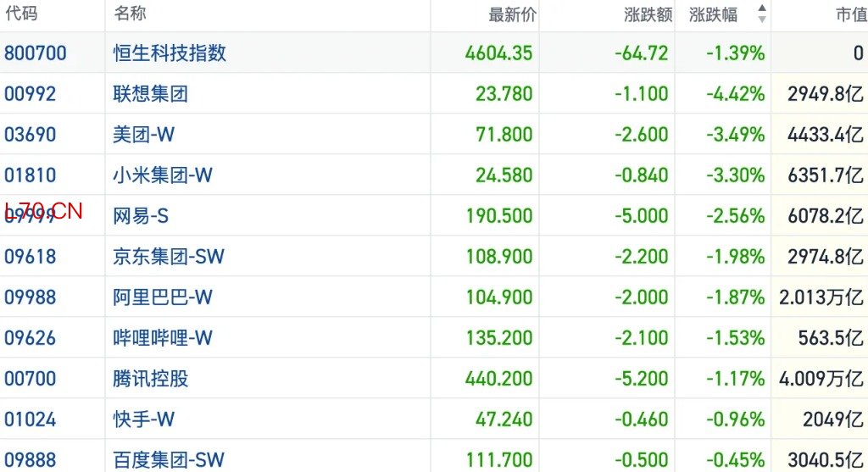Click market cap 563.5亿
The height and width of the screenshot is (472, 868).
[x=831, y=337]
